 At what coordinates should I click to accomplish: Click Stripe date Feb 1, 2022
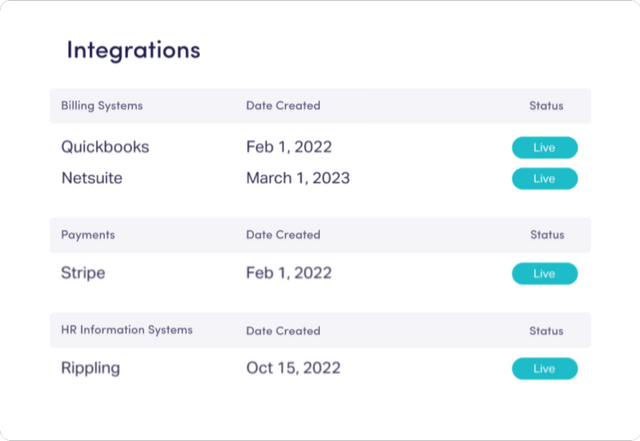tap(289, 273)
